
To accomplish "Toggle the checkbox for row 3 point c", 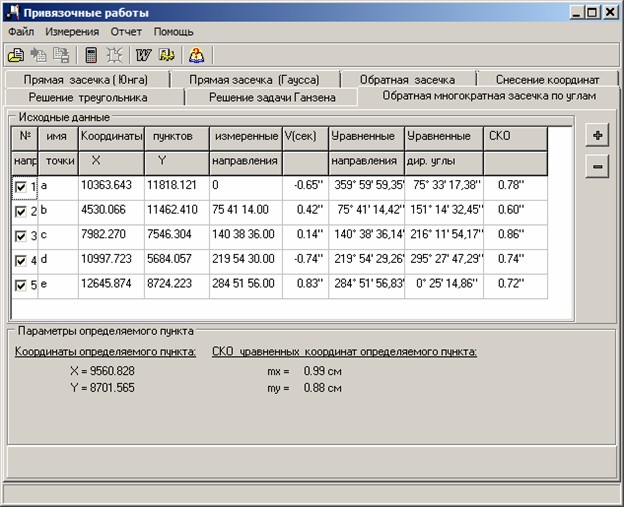I will pos(21,236).
